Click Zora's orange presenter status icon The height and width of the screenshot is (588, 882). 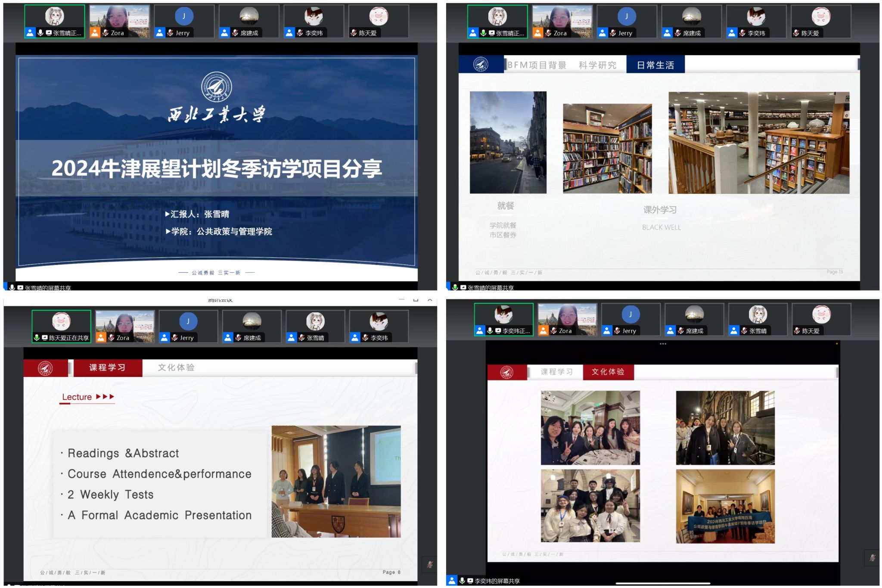[96, 32]
